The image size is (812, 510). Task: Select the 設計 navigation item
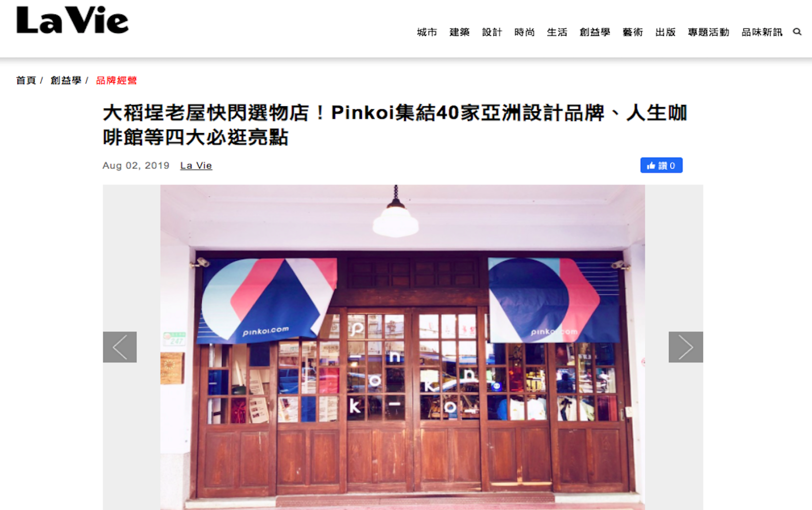point(492,32)
